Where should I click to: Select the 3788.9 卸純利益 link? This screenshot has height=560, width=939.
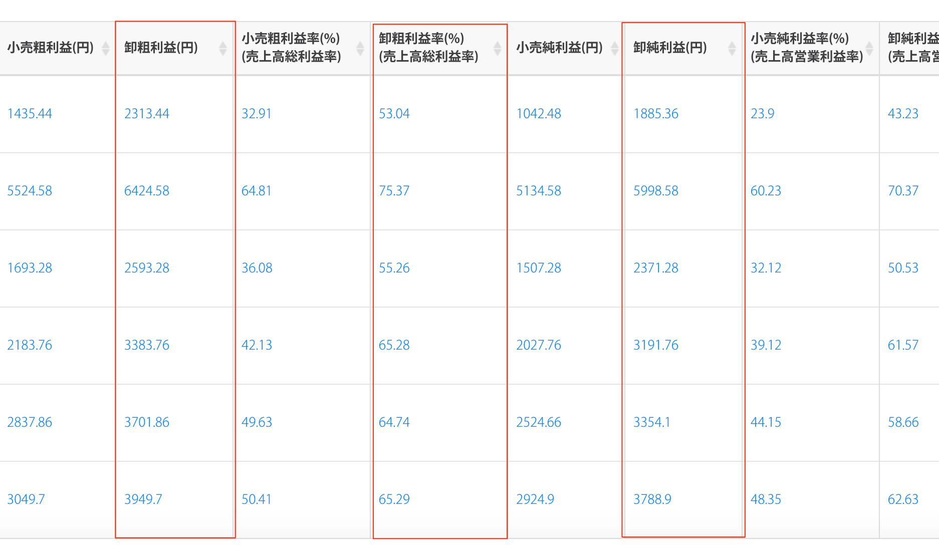(652, 499)
